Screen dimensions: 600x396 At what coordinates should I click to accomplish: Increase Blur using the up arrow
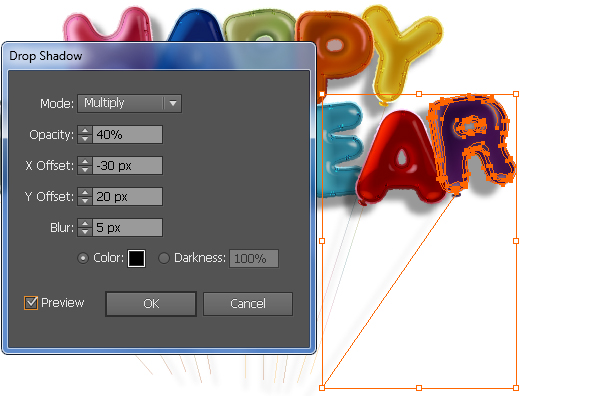(85, 223)
